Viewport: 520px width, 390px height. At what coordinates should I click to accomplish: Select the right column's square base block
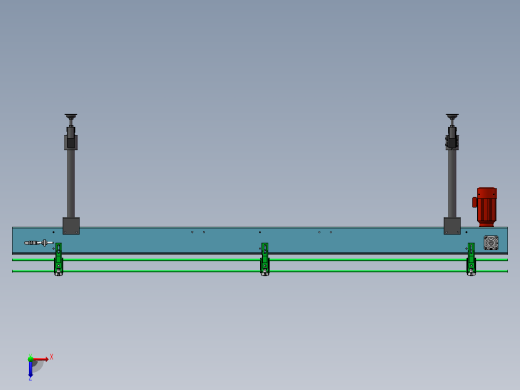tap(452, 226)
